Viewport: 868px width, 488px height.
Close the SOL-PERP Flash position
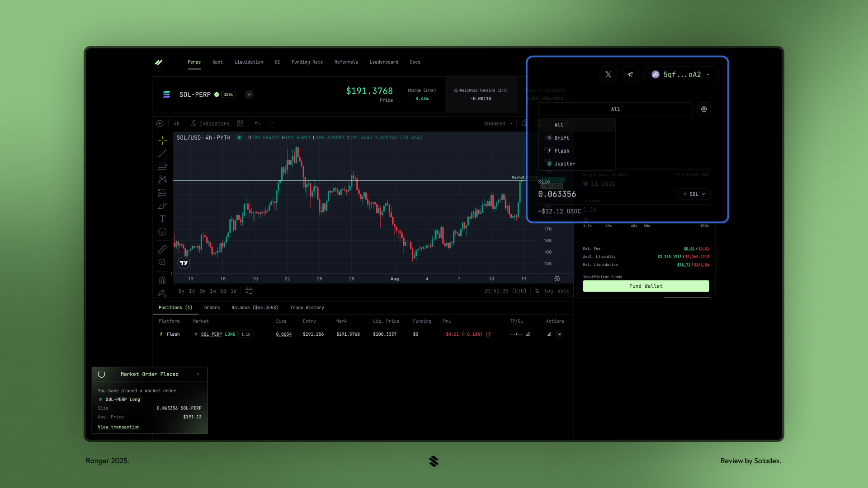pyautogui.click(x=560, y=334)
